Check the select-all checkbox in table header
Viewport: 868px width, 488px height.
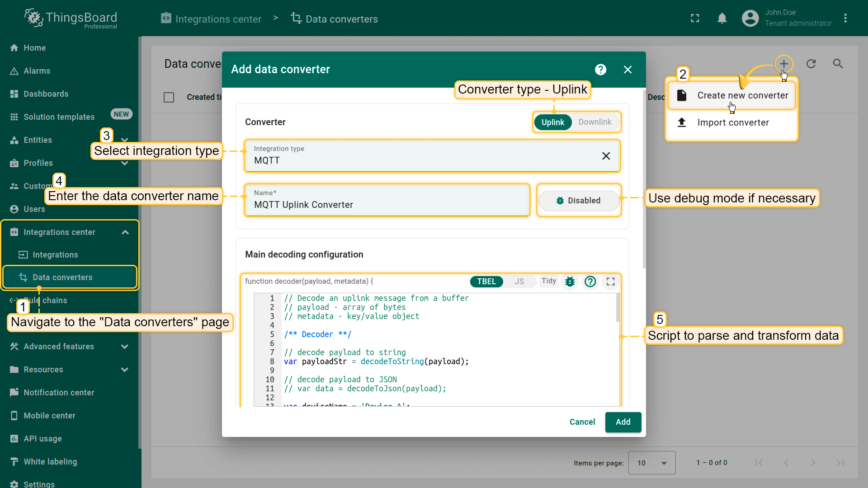[x=169, y=97]
